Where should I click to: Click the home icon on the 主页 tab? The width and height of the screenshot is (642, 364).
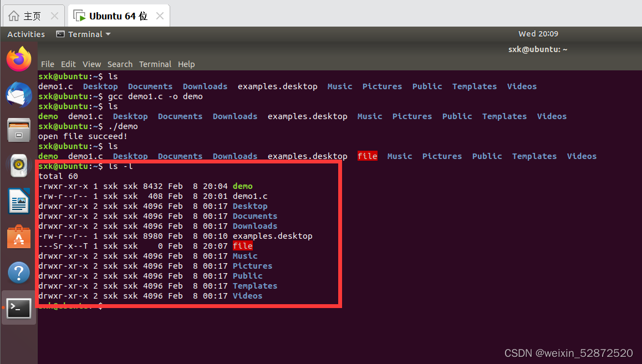(x=13, y=16)
